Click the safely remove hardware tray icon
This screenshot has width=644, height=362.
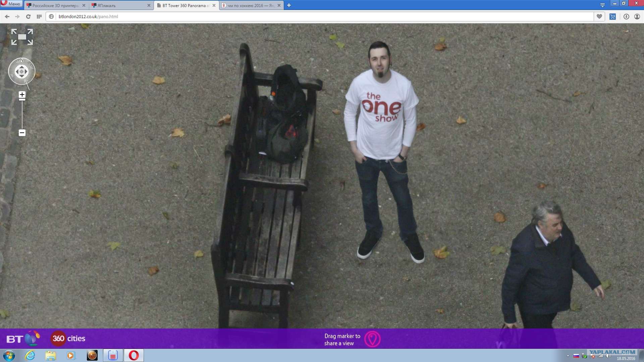click(x=584, y=356)
